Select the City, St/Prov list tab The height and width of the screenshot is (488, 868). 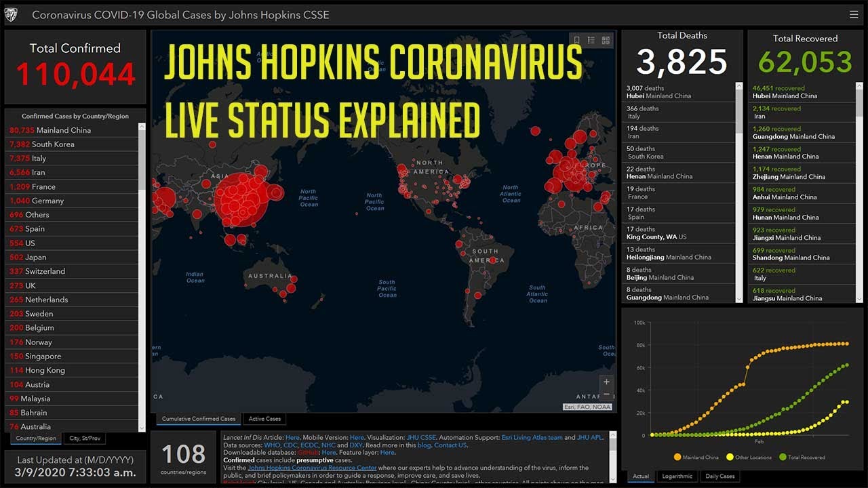[85, 439]
